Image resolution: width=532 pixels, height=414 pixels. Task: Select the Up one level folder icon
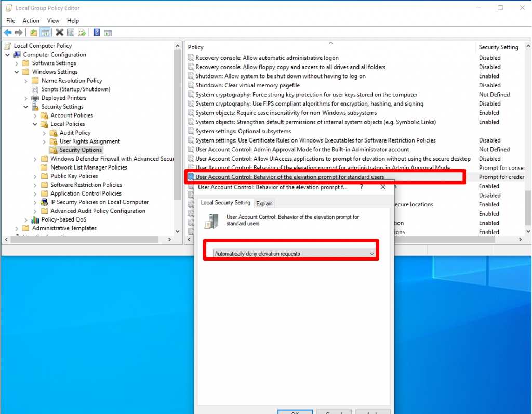(x=33, y=32)
